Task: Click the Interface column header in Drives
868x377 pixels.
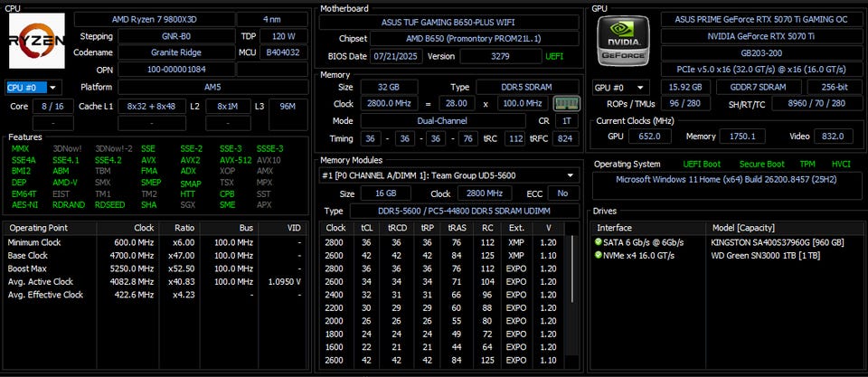Action: coord(648,228)
